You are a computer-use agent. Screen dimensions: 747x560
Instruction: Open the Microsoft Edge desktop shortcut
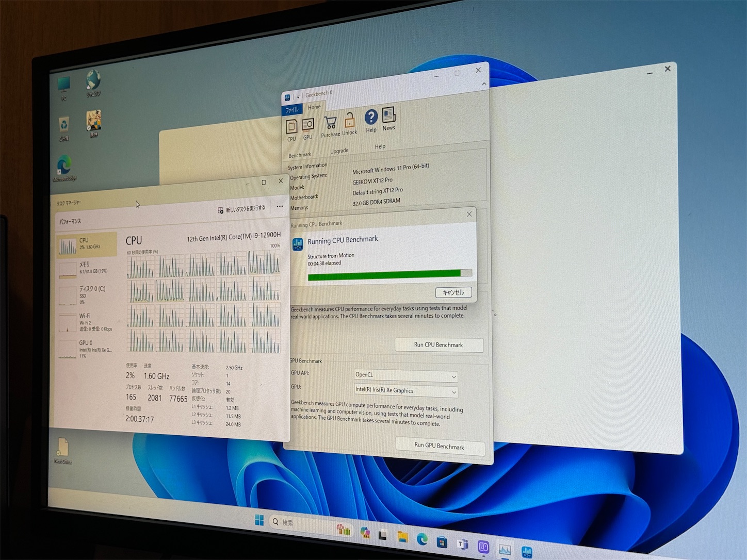[x=64, y=168]
